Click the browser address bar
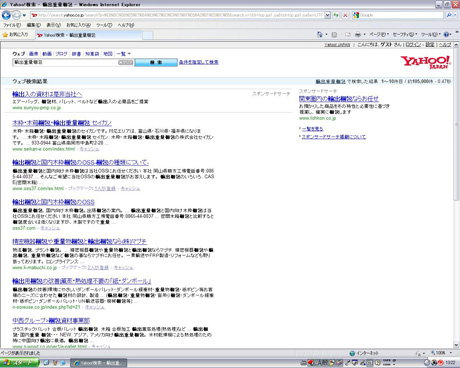Screen dimensions: 460x368 177,15
